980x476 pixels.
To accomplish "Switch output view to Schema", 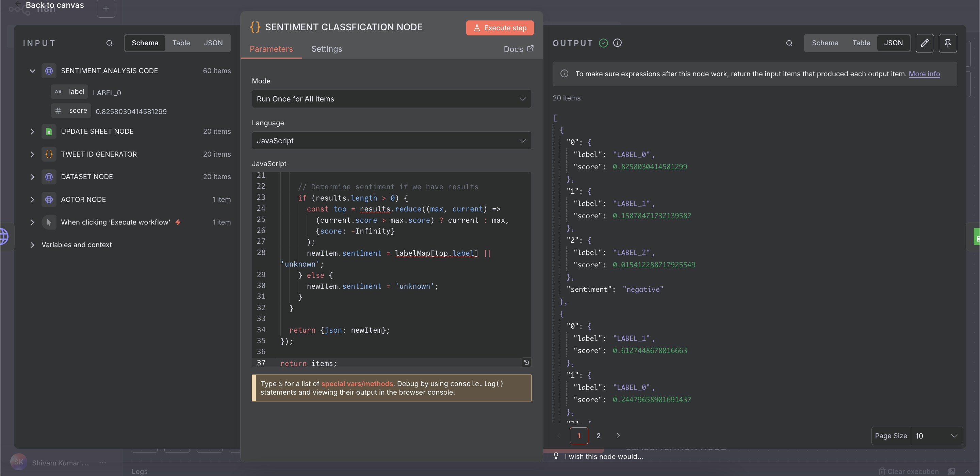I will tap(825, 43).
